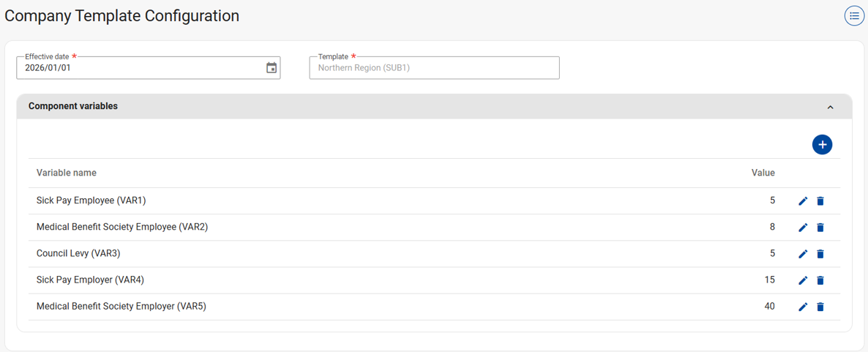Edit Medical Benefit Society Employee (VAR2)
Screen dimensions: 868x352
click(803, 228)
